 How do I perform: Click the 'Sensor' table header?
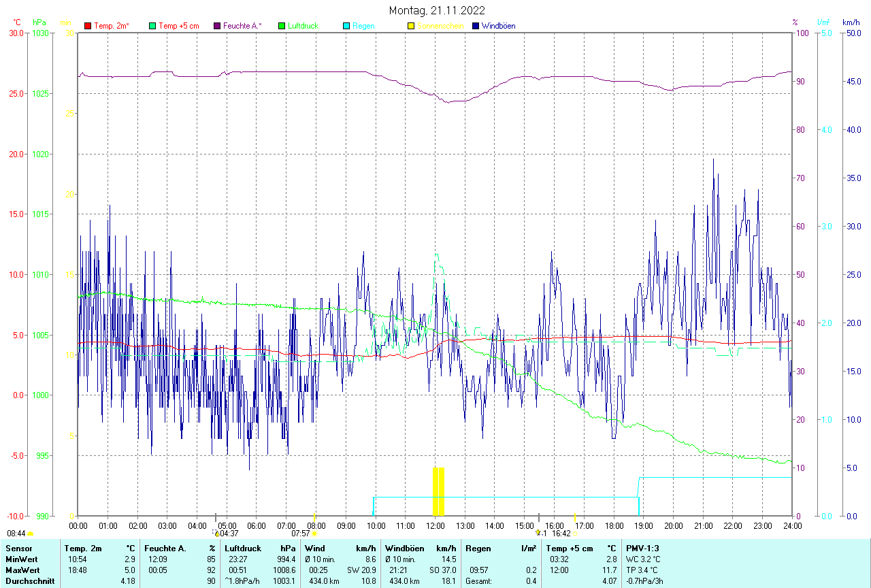click(18, 549)
